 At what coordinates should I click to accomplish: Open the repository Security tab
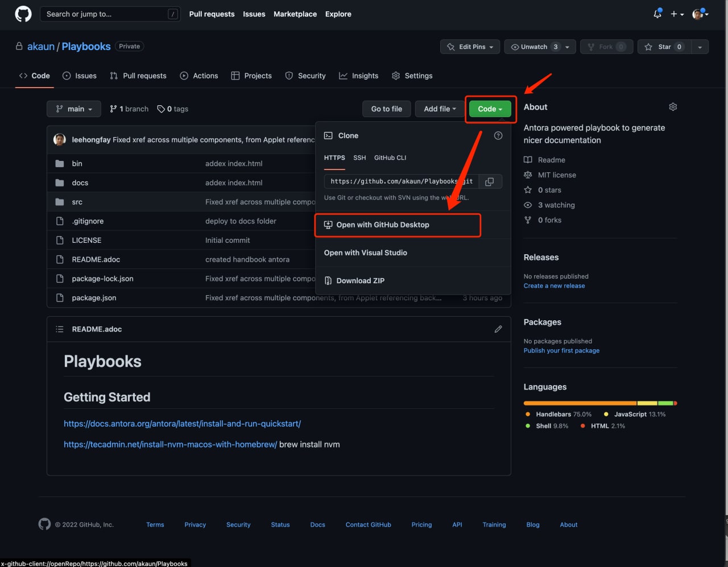pos(305,76)
